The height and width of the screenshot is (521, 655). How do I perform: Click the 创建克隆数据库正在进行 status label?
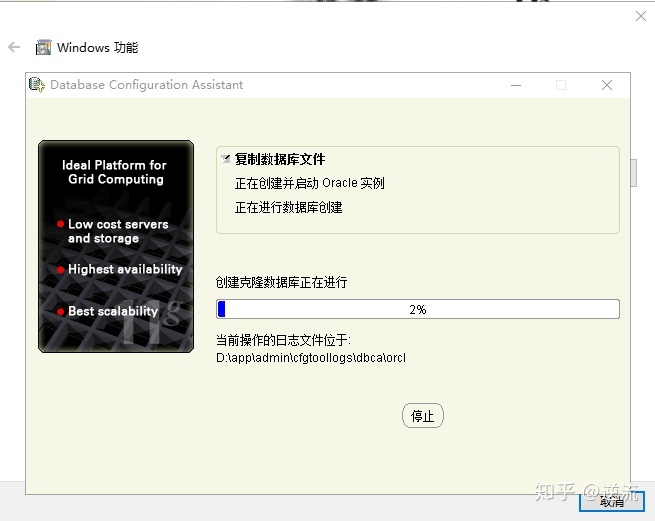(281, 282)
